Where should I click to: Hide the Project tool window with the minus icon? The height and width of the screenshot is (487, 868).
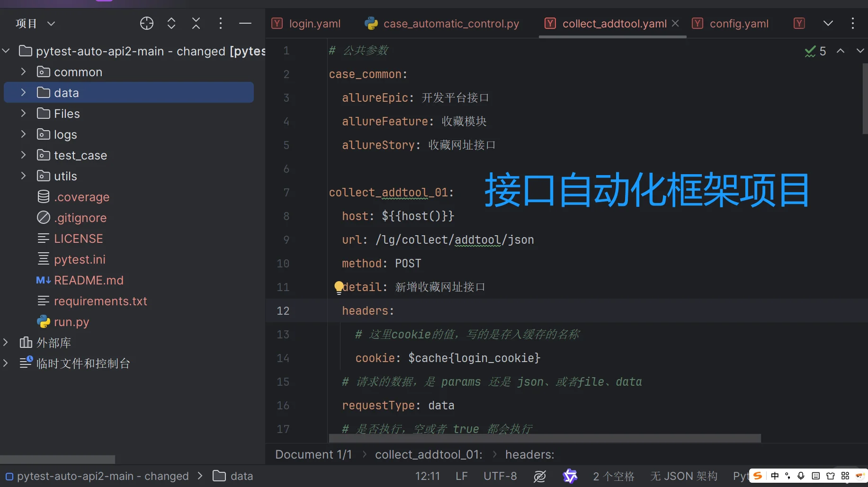[x=245, y=23]
